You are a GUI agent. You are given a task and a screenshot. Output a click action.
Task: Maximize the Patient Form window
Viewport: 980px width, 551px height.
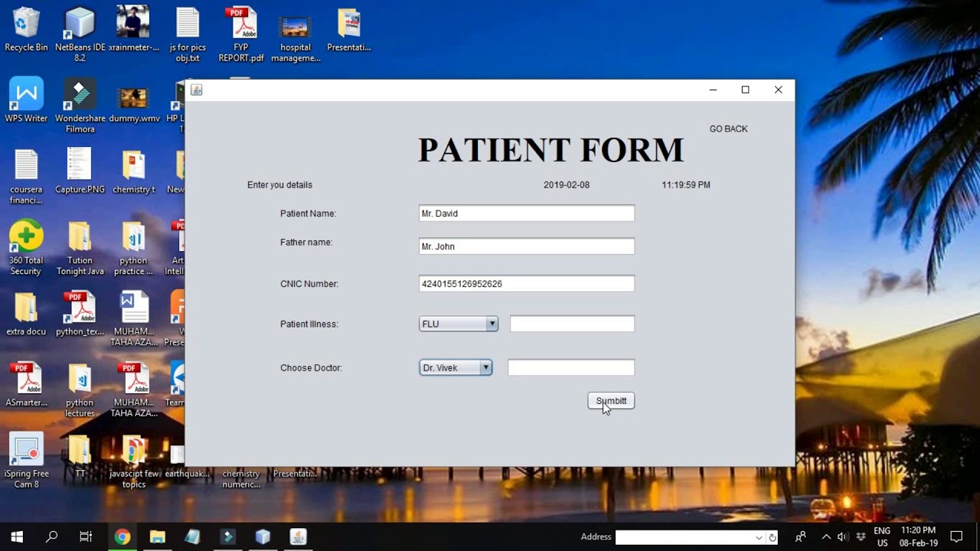tap(745, 90)
